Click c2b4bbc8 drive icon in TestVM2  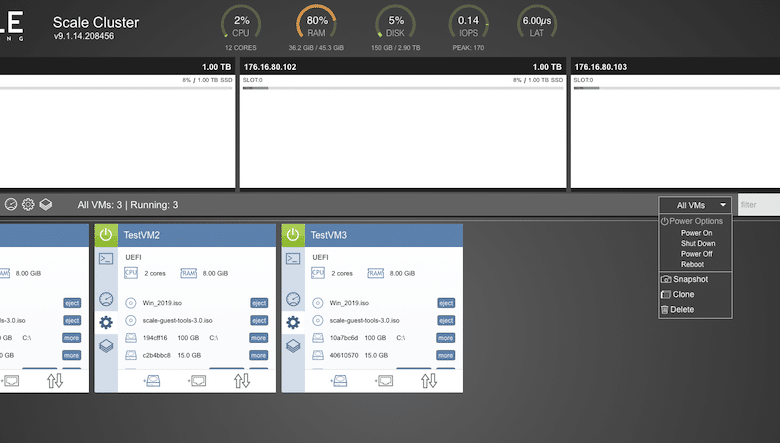coord(131,355)
